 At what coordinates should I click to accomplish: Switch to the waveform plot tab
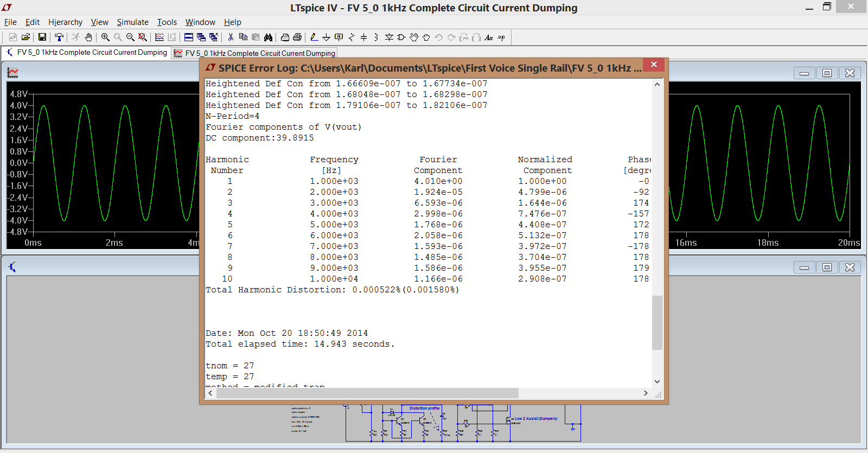[x=254, y=53]
